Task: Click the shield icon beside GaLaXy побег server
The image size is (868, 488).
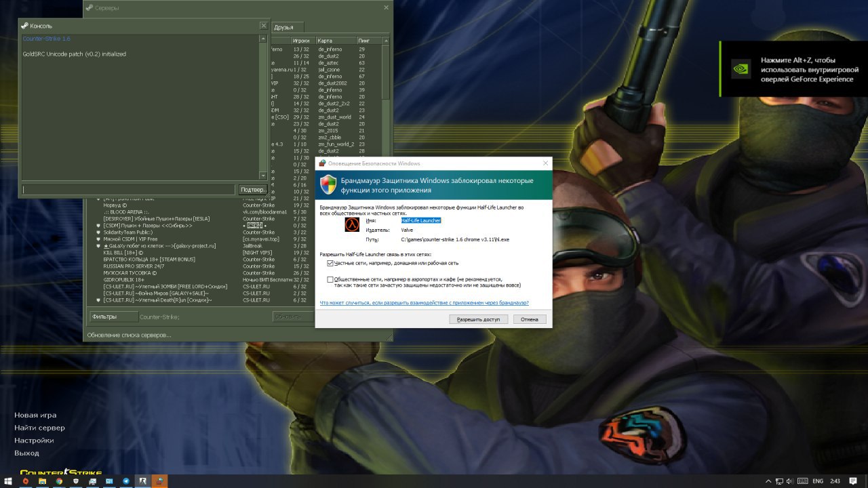Action: (x=98, y=246)
